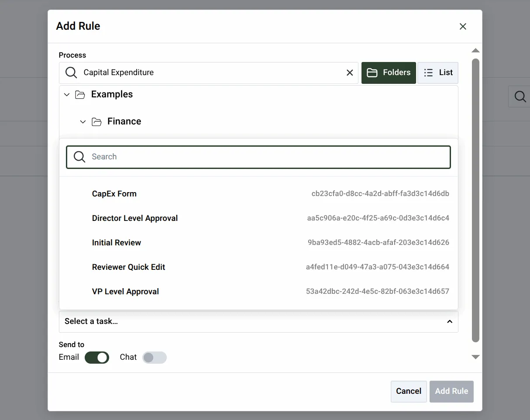Clear the Capital Expenditure process search

click(x=350, y=73)
